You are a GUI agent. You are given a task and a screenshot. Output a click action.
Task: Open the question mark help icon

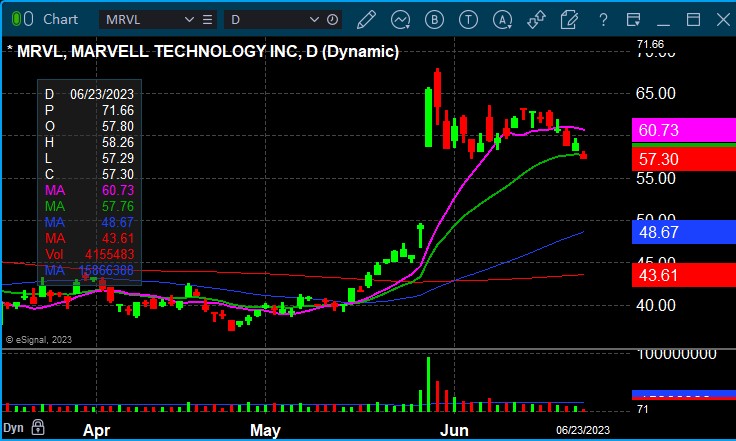[603, 20]
